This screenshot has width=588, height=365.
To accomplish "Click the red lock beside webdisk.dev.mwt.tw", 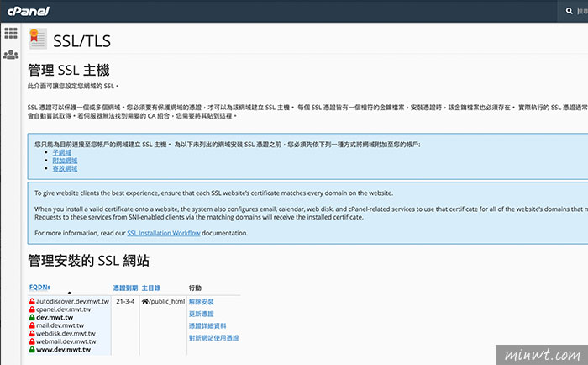I will [32, 333].
